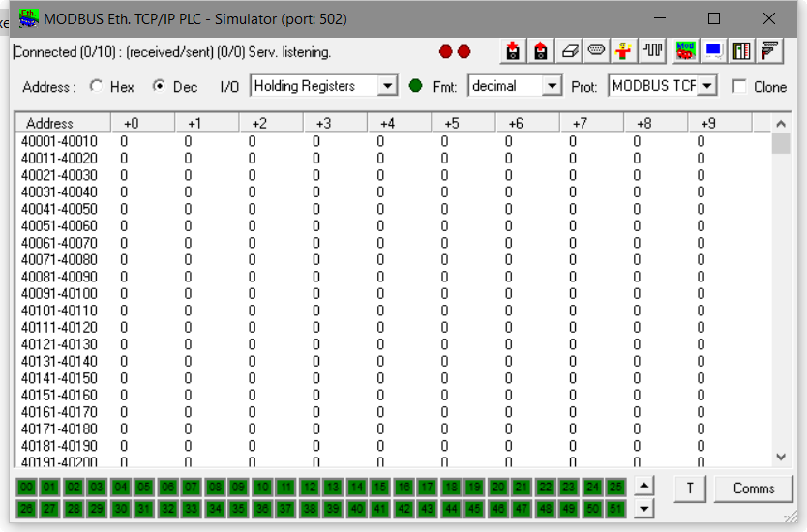
Task: Toggle green station button 26
Action: point(26,509)
